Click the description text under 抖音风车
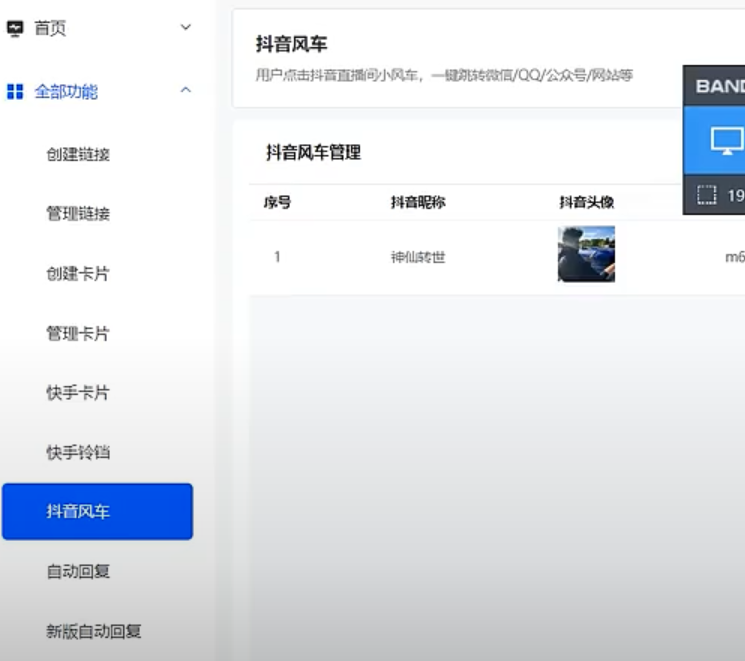This screenshot has height=661, width=745. click(x=444, y=75)
